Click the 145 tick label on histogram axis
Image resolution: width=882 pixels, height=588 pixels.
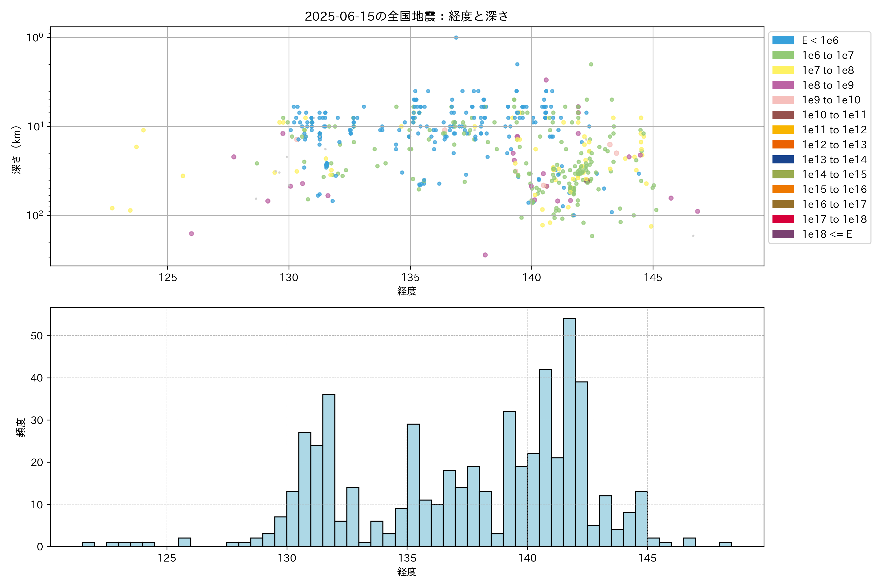point(647,558)
